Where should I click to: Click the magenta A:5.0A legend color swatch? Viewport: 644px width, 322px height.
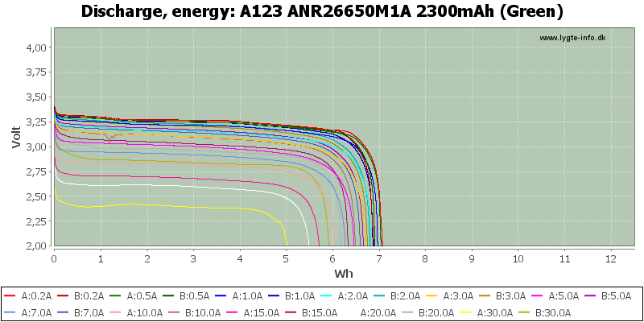538,295
